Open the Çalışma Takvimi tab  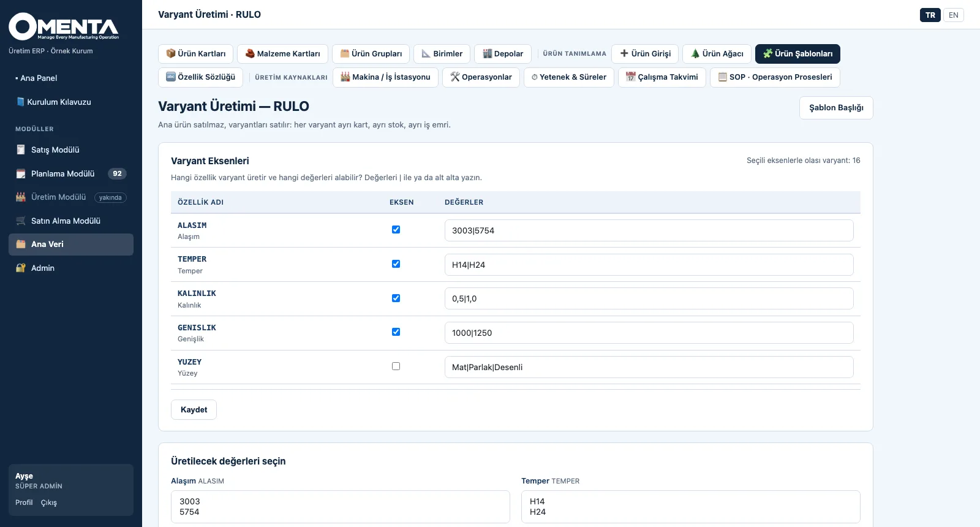662,77
